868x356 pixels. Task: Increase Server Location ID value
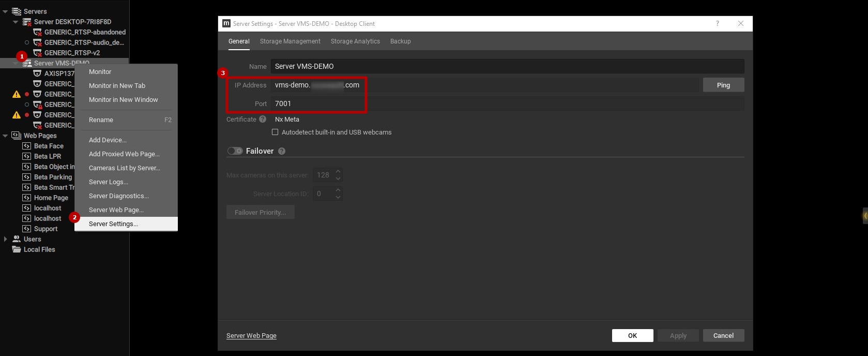point(338,190)
